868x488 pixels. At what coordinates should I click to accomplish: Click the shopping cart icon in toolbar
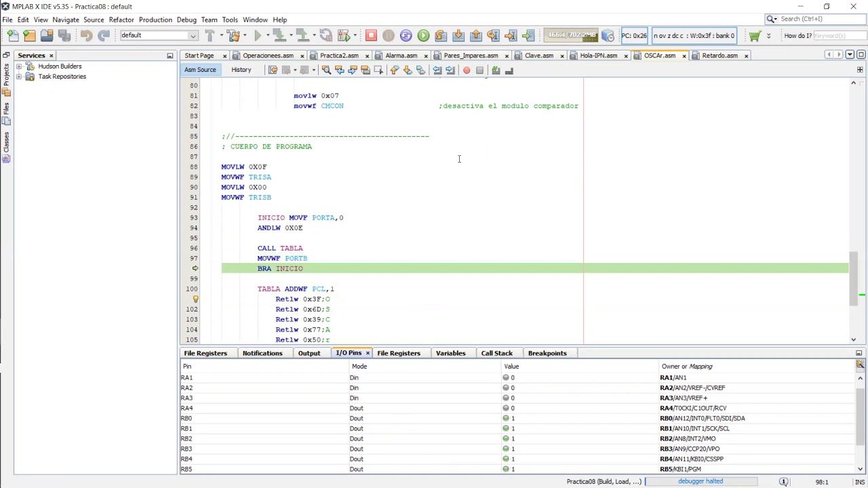[754, 35]
